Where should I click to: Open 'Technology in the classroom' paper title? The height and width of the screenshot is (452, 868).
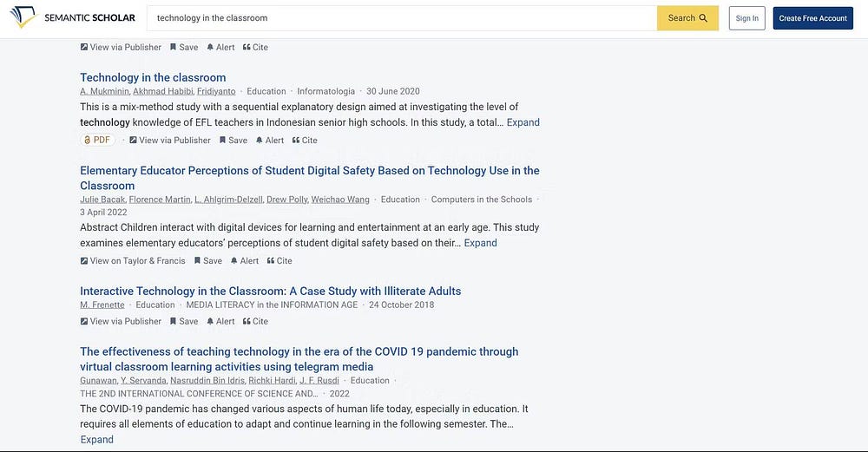tap(153, 77)
